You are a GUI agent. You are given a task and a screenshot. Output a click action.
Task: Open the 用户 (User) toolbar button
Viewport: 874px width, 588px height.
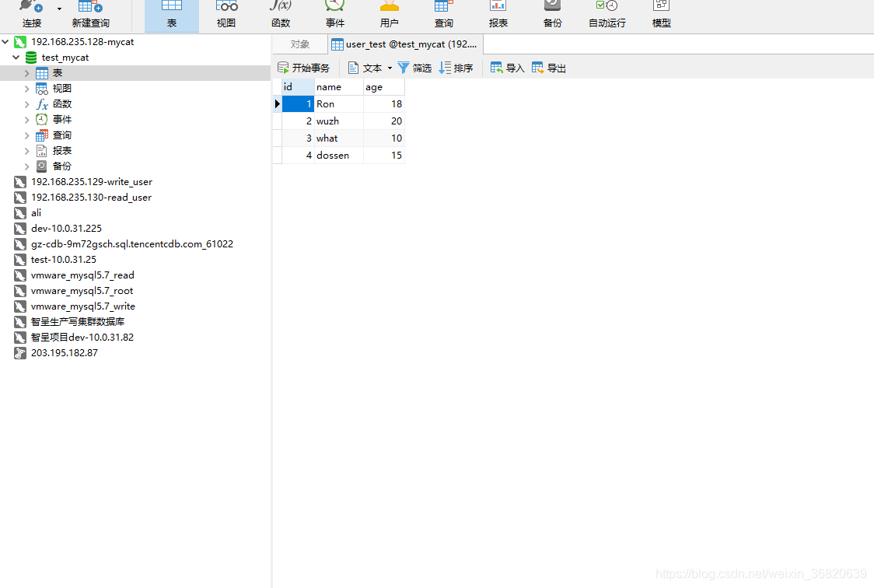click(x=389, y=15)
